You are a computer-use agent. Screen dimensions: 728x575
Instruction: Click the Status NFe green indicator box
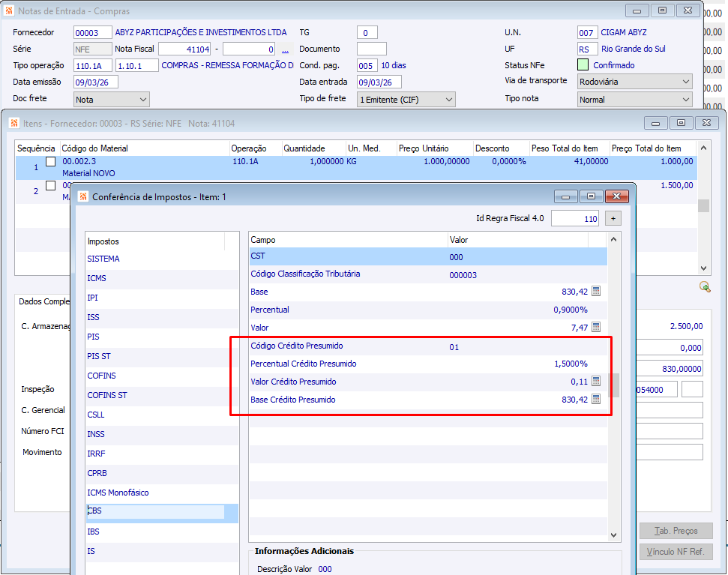coord(583,65)
